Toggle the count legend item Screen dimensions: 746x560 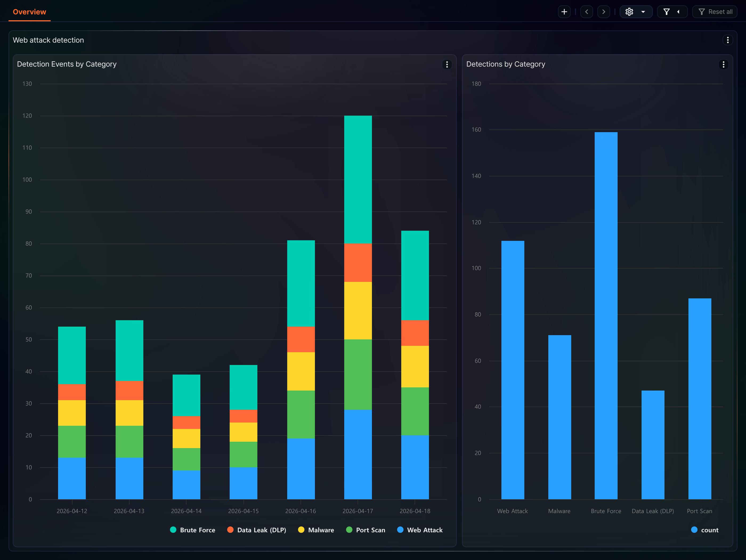[x=705, y=530]
